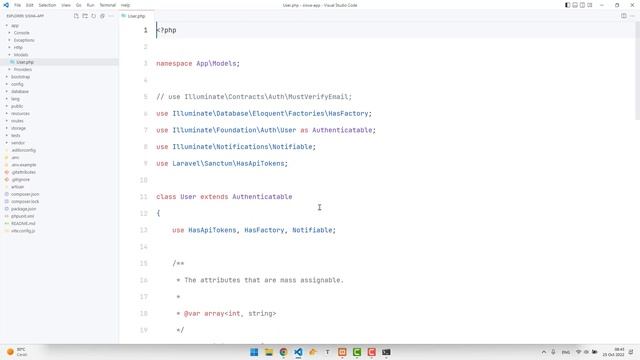Expand the tests folder
The height and width of the screenshot is (360, 640).
tap(16, 136)
